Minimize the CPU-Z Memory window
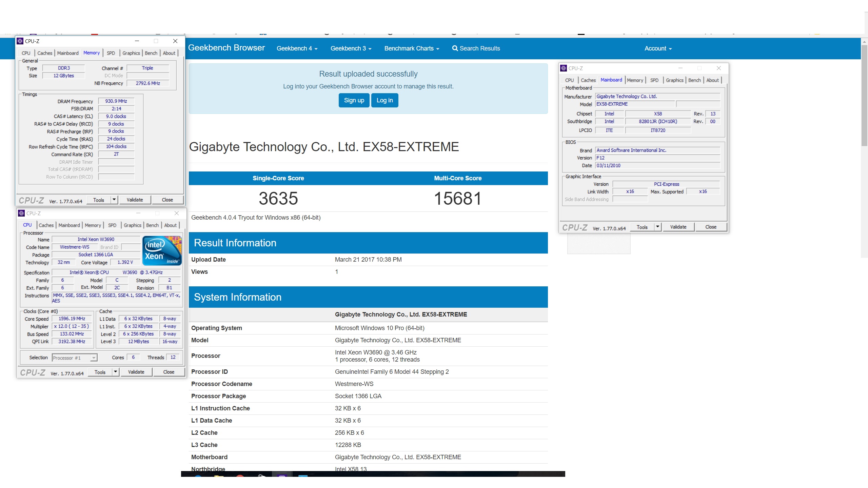The height and width of the screenshot is (488, 868). point(137,41)
